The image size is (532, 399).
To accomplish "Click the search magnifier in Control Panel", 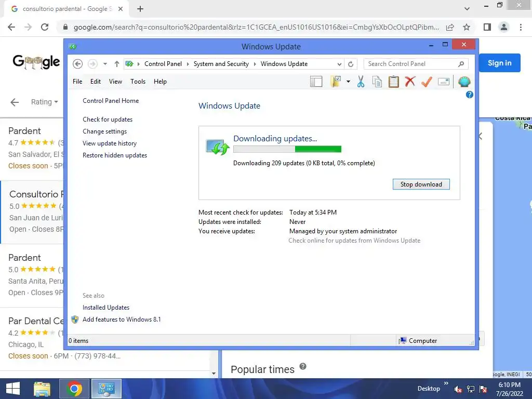I will pos(461,64).
